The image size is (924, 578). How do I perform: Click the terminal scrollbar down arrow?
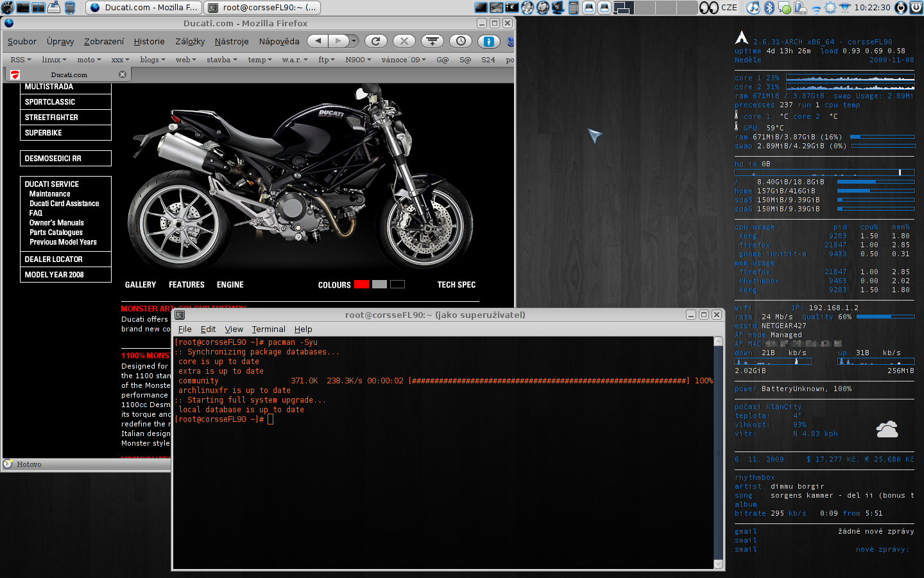[x=718, y=565]
